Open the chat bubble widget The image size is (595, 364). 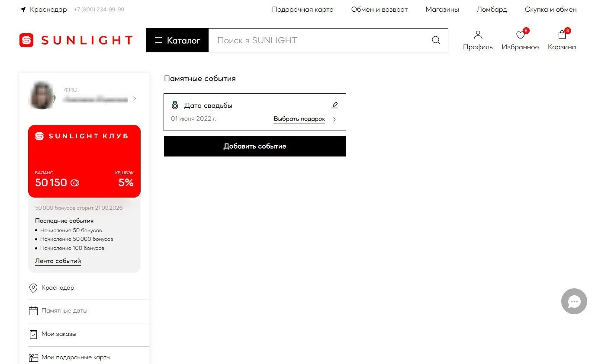coord(574,301)
